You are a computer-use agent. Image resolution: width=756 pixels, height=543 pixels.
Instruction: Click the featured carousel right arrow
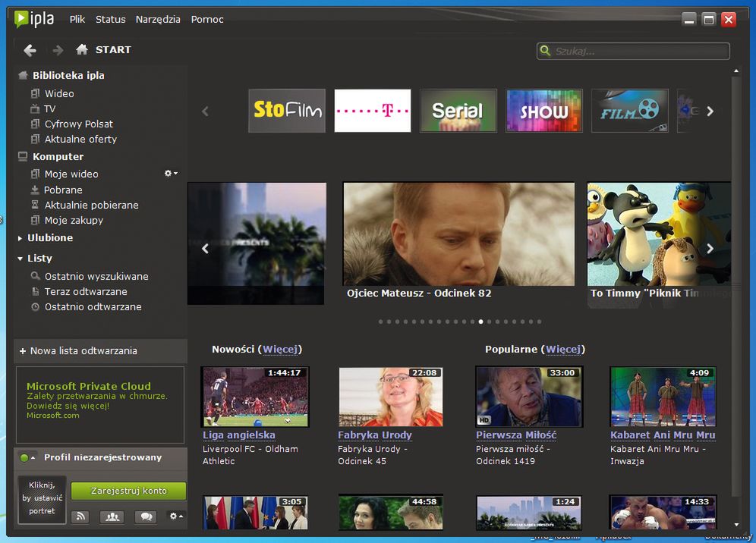710,249
